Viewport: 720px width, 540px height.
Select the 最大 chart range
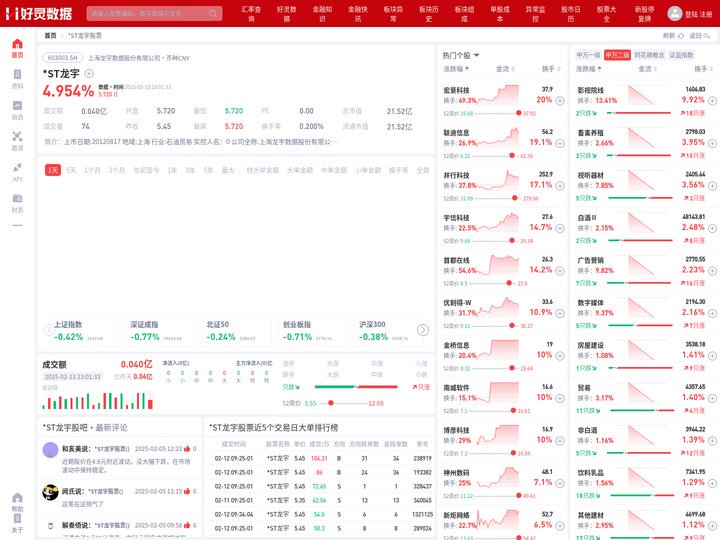tap(228, 170)
